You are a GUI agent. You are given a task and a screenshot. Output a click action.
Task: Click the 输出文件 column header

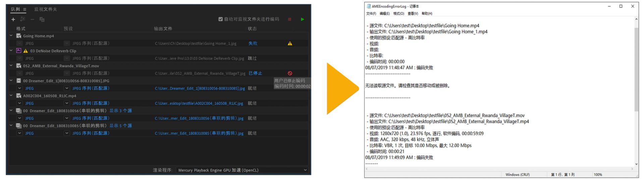click(163, 29)
